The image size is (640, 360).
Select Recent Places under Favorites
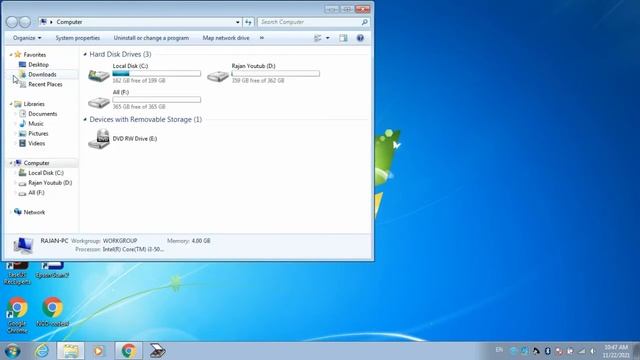(45, 84)
